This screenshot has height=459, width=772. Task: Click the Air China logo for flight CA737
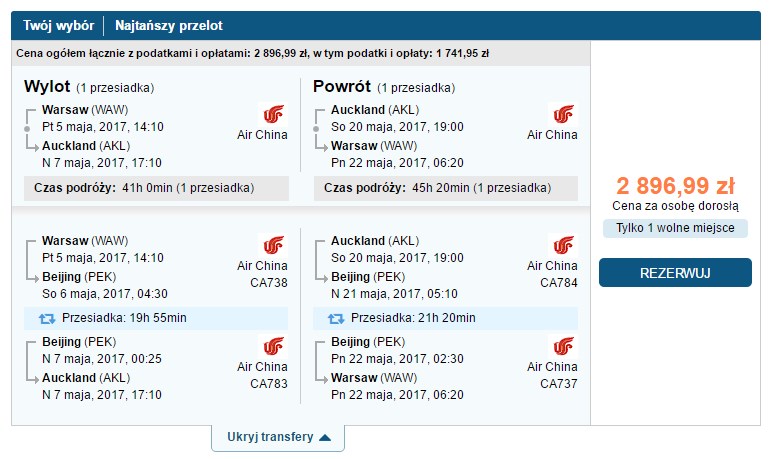point(563,346)
